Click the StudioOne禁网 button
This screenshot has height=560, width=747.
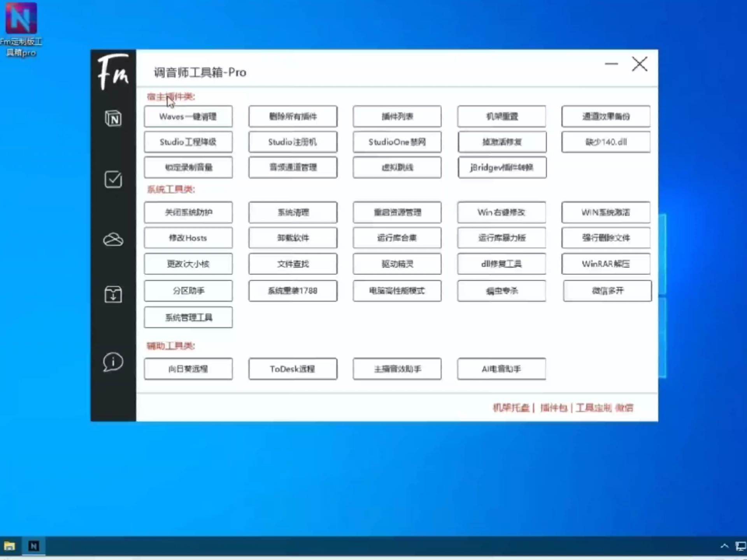point(397,142)
